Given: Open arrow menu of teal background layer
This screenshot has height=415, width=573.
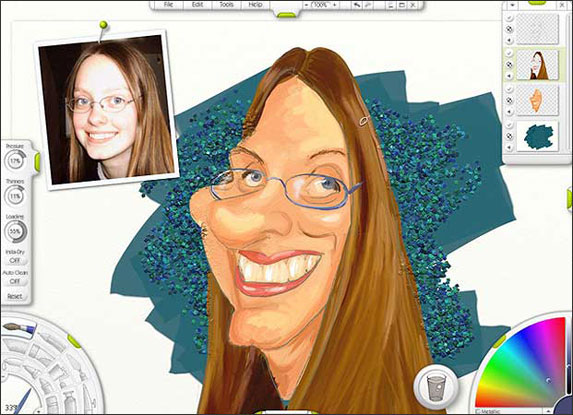Looking at the screenshot, I should [510, 147].
